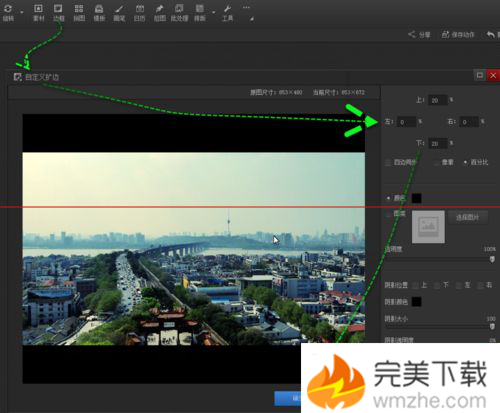Click the 当前尺寸 current size text
The image size is (500, 413).
pyautogui.click(x=339, y=92)
